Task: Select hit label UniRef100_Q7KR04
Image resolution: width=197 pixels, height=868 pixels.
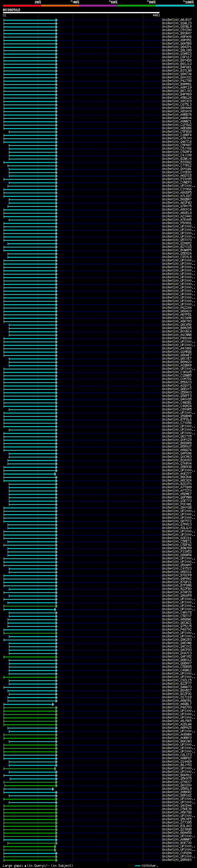Action: pyautogui.click(x=177, y=464)
